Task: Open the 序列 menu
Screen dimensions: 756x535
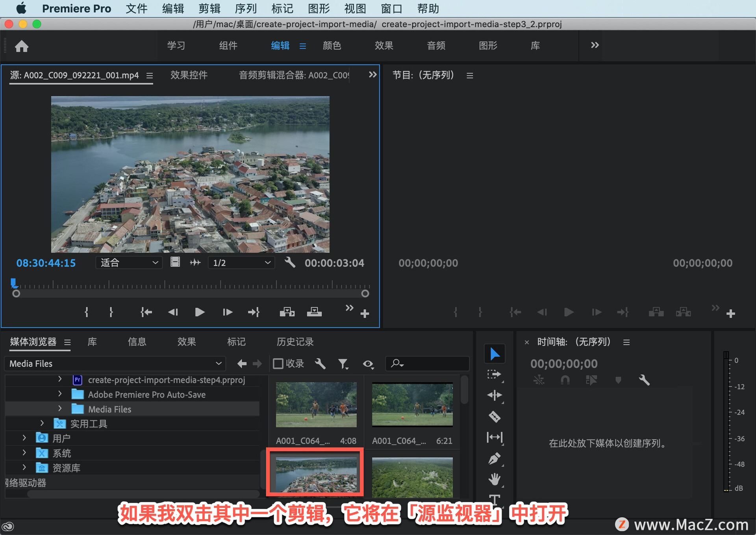Action: pyautogui.click(x=246, y=8)
